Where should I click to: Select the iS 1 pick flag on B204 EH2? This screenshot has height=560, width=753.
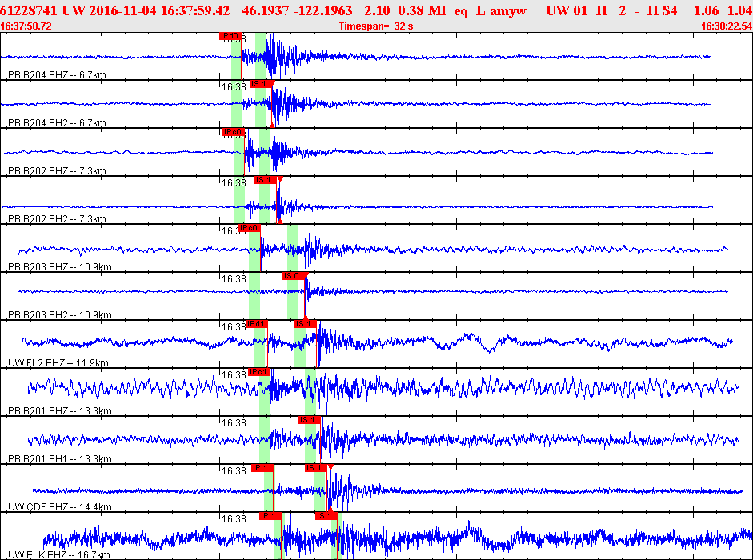(x=261, y=84)
